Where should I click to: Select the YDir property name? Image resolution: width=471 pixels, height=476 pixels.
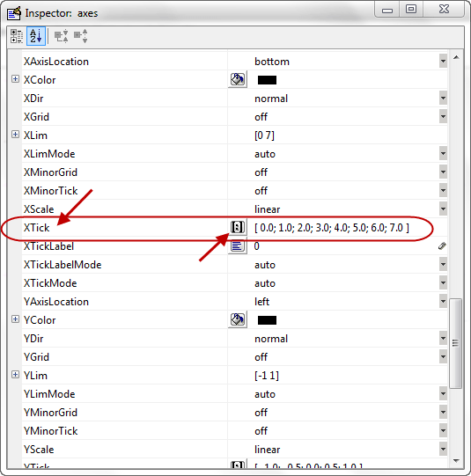[33, 338]
